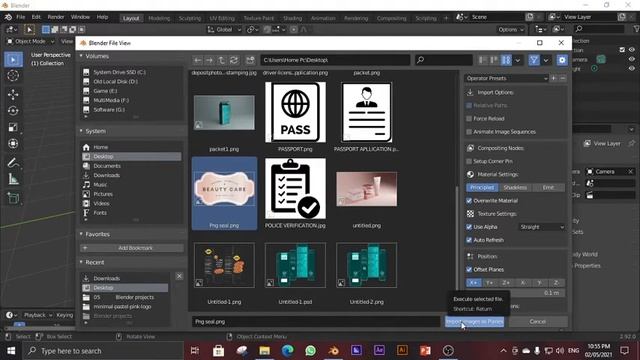640x360 pixels.
Task: Open display settings dropdown arrow
Action: pyautogui.click(x=518, y=60)
